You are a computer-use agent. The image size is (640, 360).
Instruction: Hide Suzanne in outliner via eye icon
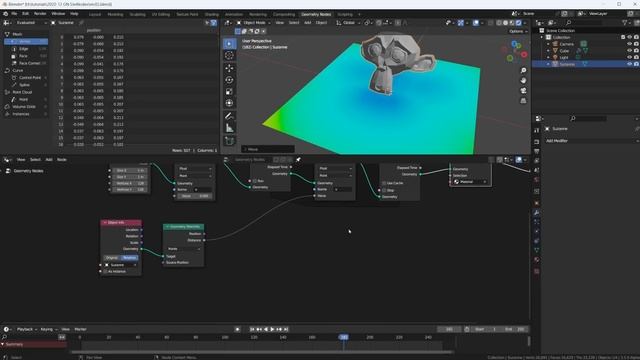point(629,64)
